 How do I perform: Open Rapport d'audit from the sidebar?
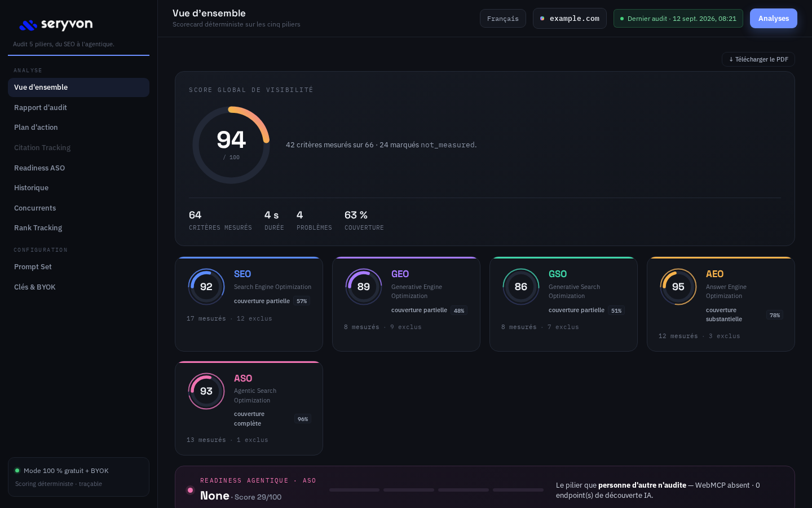pos(78,108)
